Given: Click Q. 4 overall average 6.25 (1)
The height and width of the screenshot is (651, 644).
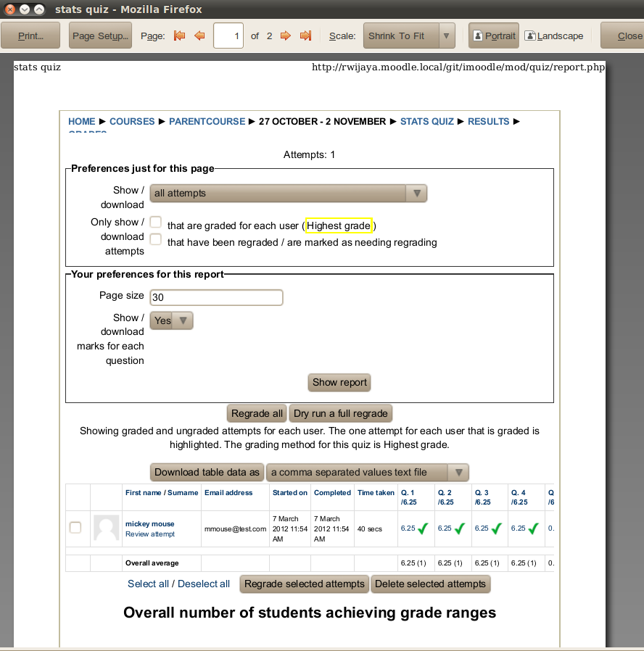Looking at the screenshot, I should coord(524,563).
